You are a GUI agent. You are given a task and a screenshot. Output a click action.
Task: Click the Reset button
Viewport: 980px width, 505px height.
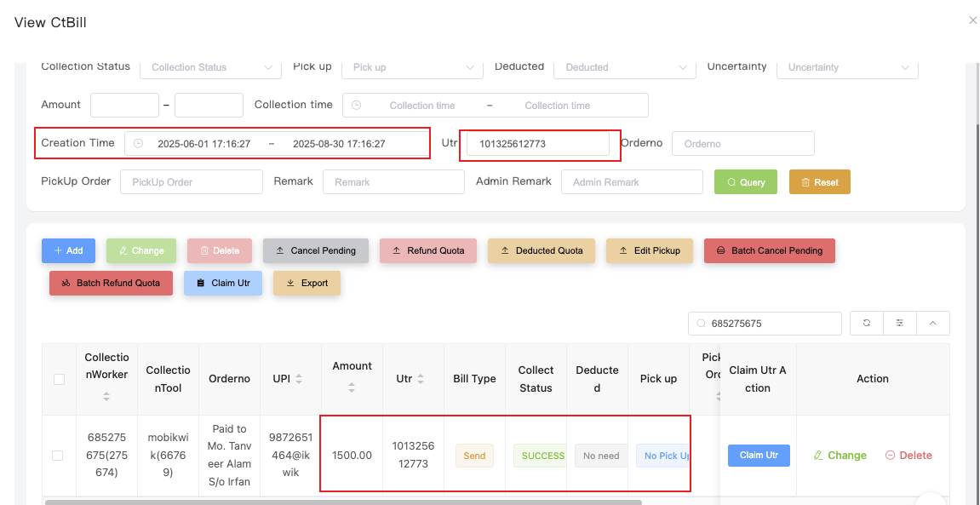pyautogui.click(x=819, y=182)
